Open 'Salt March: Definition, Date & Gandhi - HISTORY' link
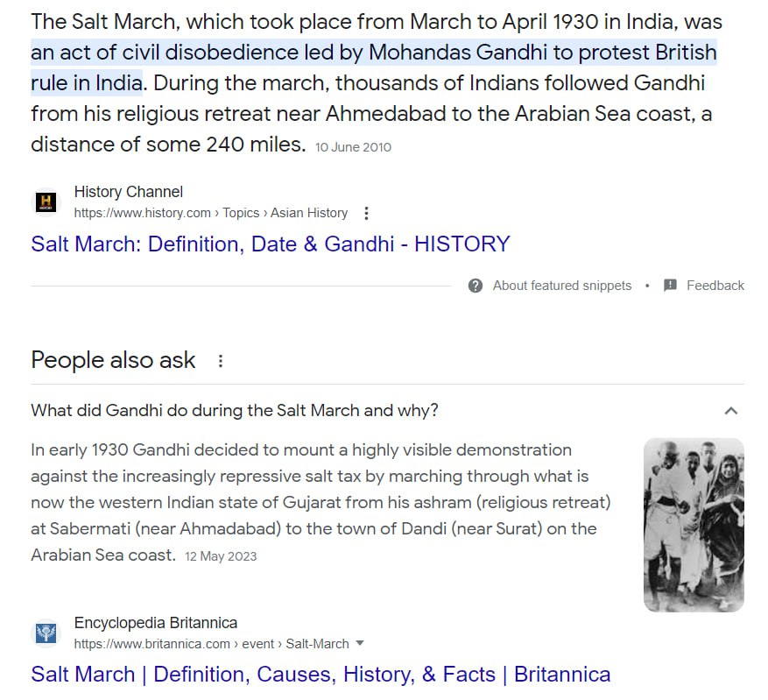 tap(271, 244)
